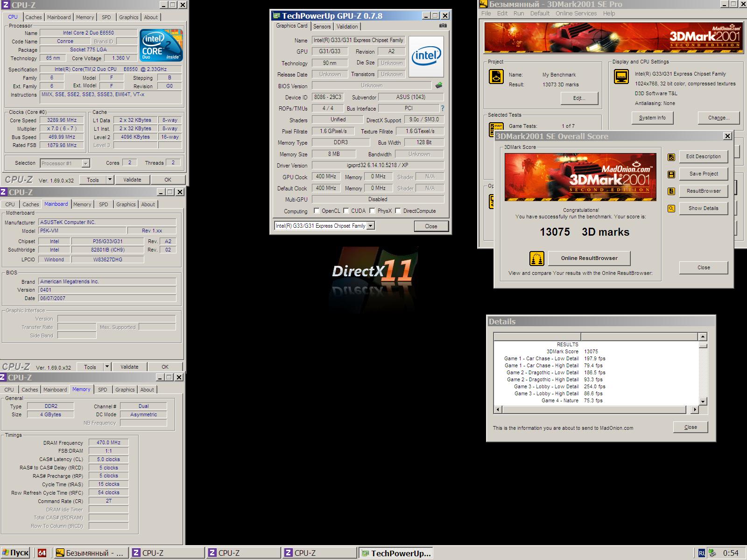Enable the PhysX checkbox

click(372, 211)
